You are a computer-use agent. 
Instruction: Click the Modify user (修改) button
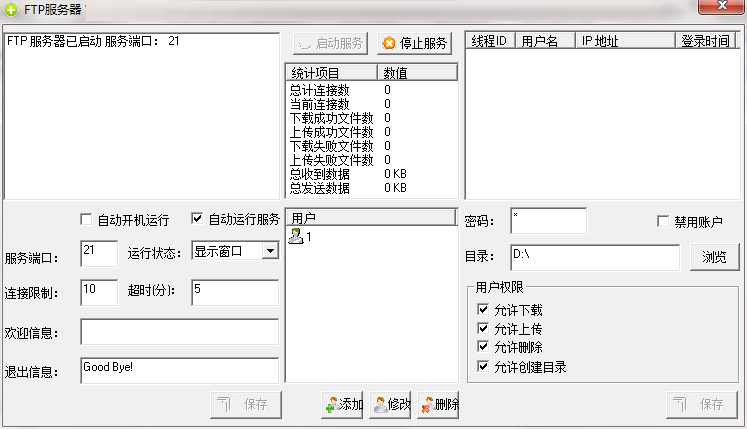391,404
